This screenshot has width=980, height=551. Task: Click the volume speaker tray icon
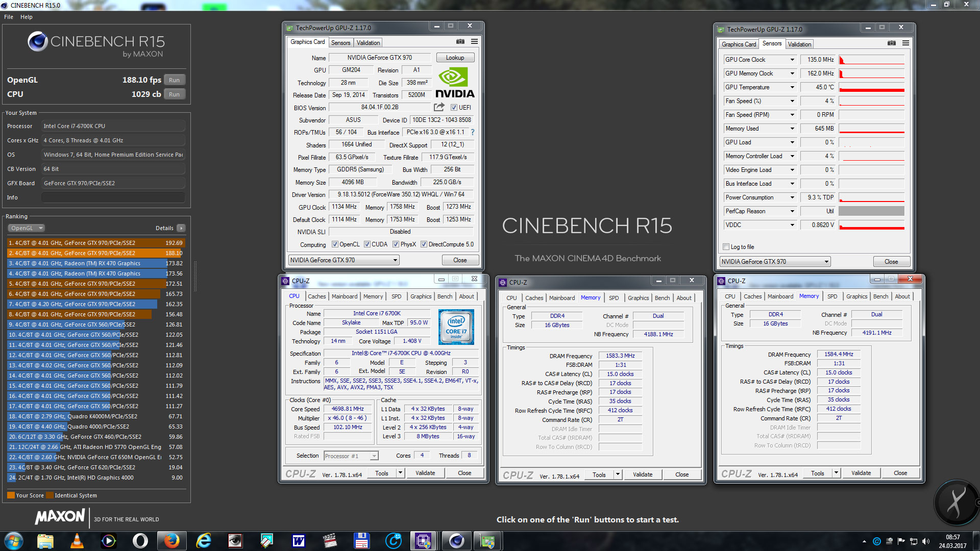[x=926, y=541]
